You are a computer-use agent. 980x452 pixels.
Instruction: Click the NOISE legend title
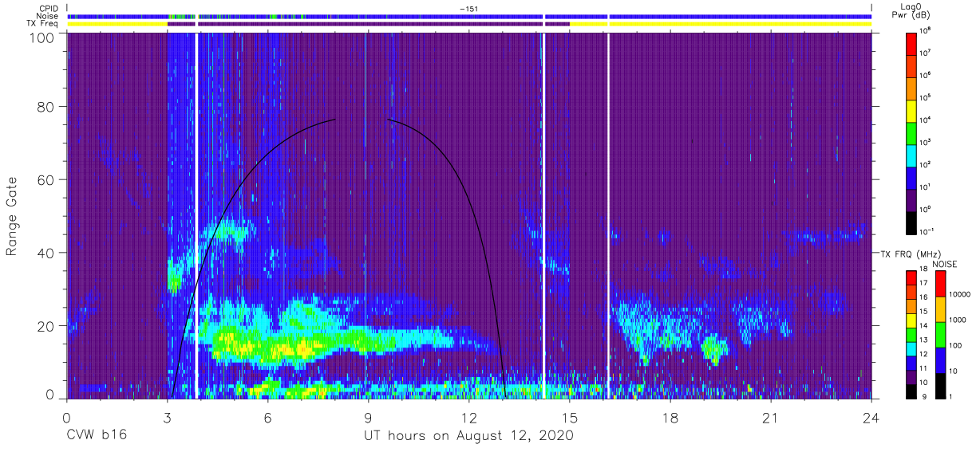(x=943, y=264)
